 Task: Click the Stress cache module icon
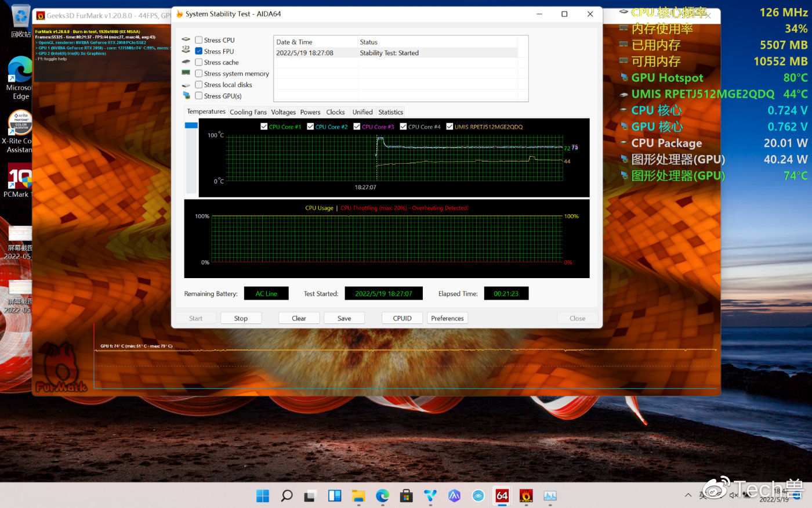click(x=186, y=62)
